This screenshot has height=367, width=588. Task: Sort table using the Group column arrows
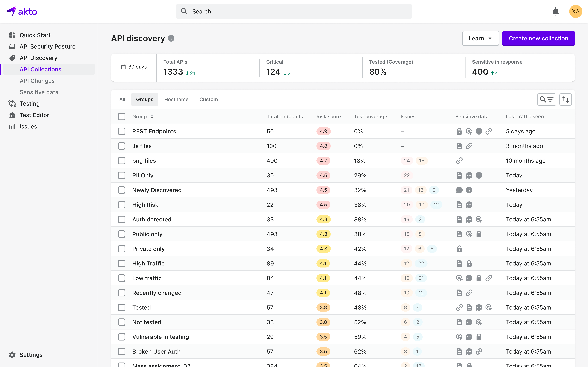152,117
